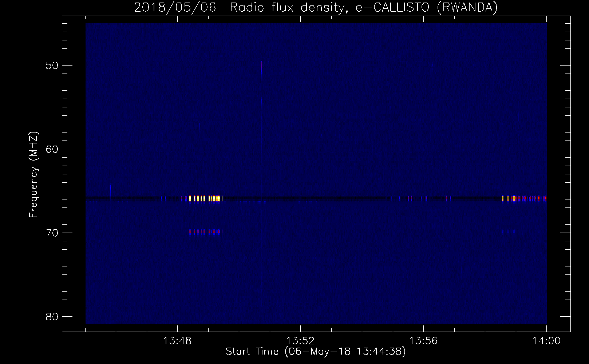Click the red-yellow burst near 13:59

524,198
